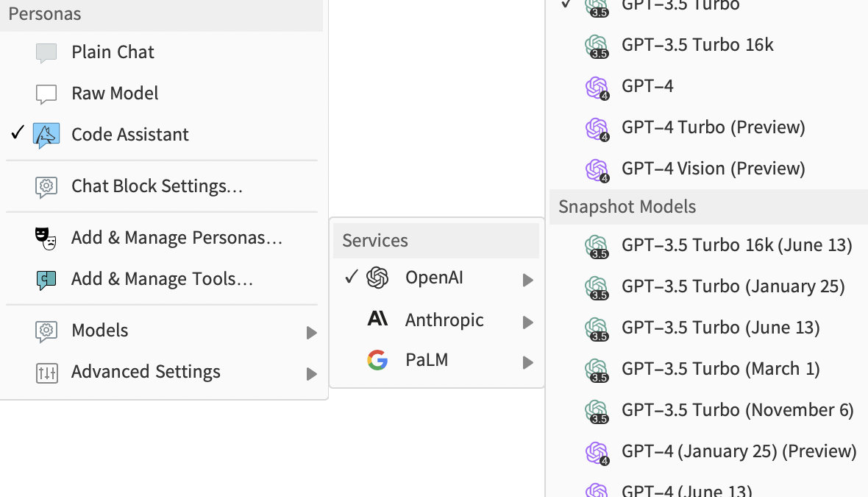Image resolution: width=868 pixels, height=497 pixels.
Task: Click the theater masks personas icon
Action: tap(46, 239)
